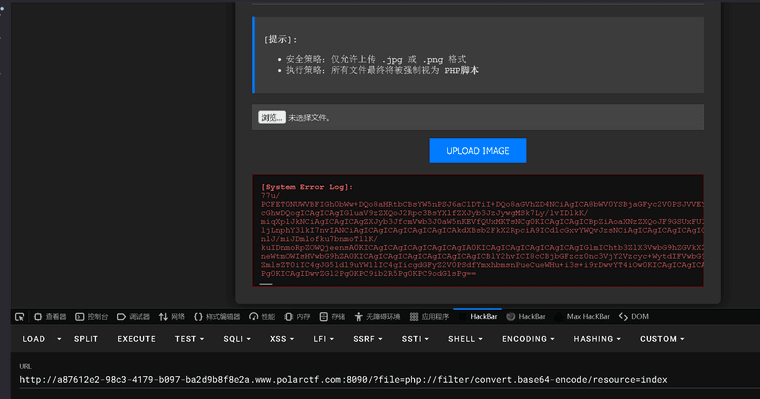
Task: Click the [System Error Log]: heading
Action: pos(307,187)
